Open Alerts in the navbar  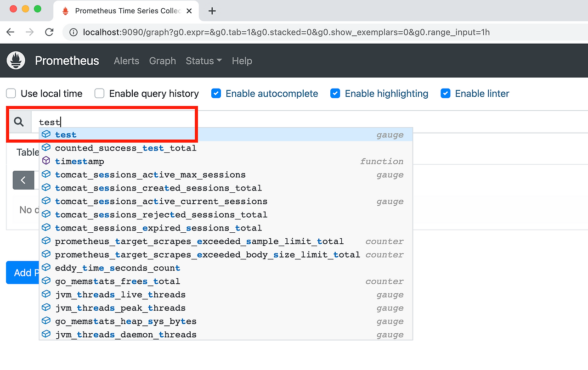point(126,61)
